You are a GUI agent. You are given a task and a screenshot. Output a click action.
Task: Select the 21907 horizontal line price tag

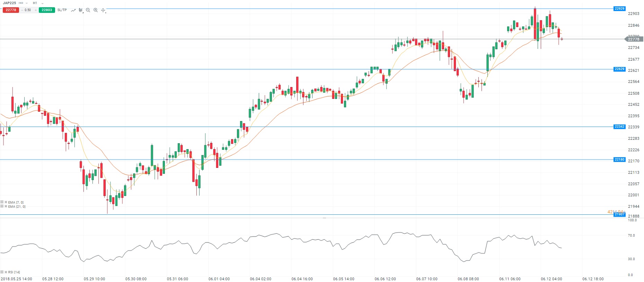(x=619, y=214)
